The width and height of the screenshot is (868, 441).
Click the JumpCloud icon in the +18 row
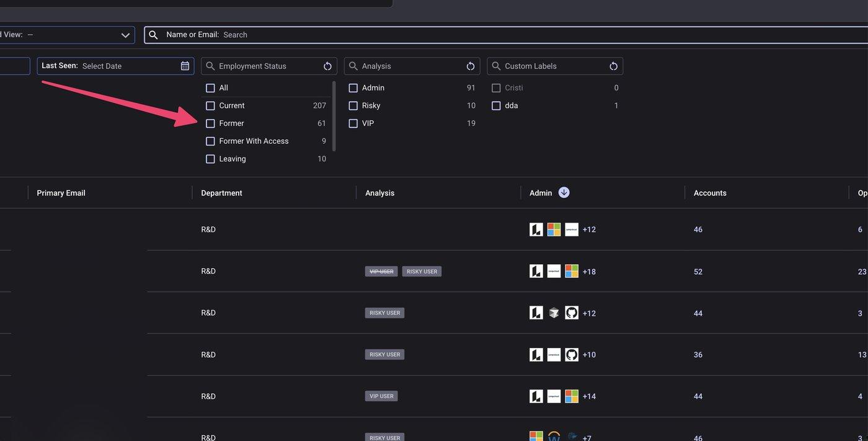[x=554, y=271]
